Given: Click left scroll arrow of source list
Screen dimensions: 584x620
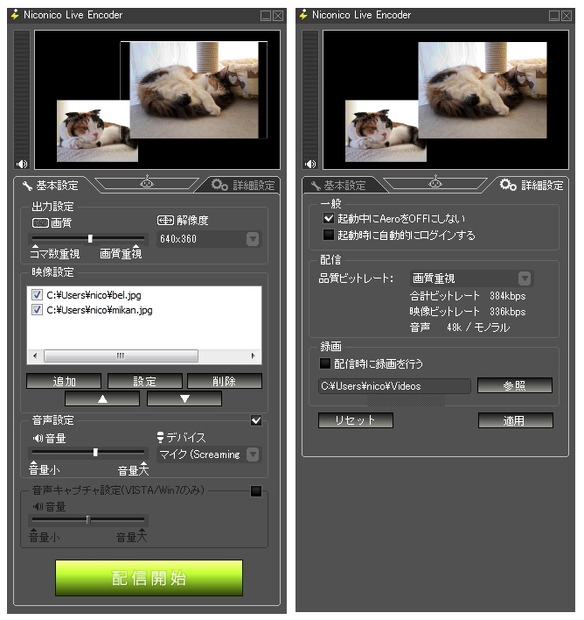Looking at the screenshot, I should coord(35,355).
